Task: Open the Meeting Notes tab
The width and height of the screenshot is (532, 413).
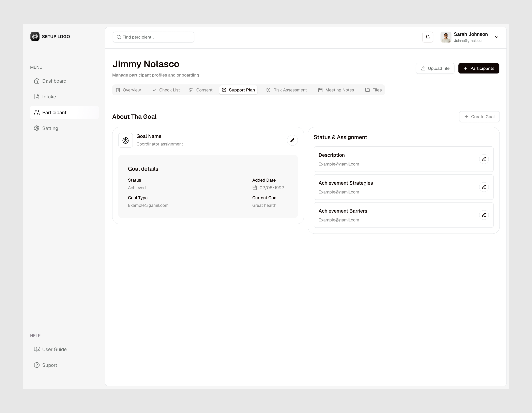Action: 336,90
